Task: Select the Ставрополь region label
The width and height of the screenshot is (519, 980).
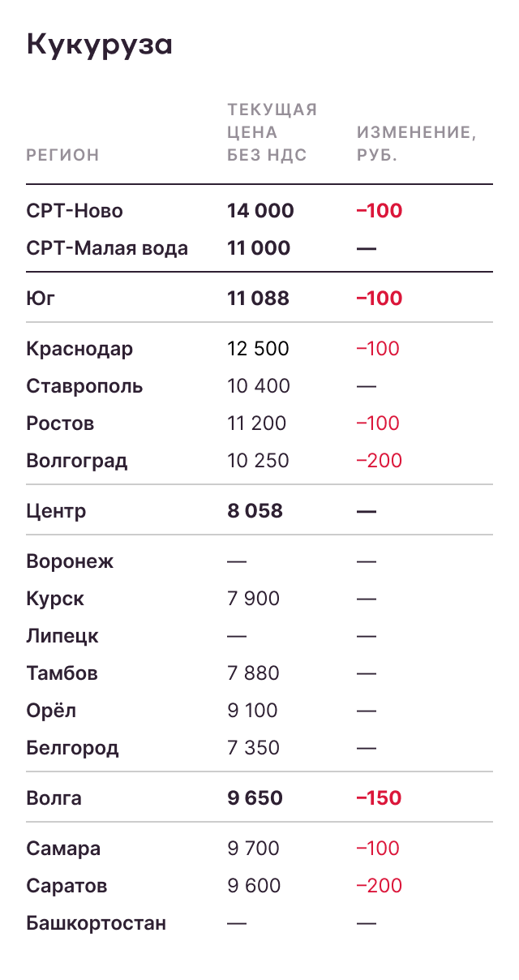Action: pyautogui.click(x=84, y=386)
